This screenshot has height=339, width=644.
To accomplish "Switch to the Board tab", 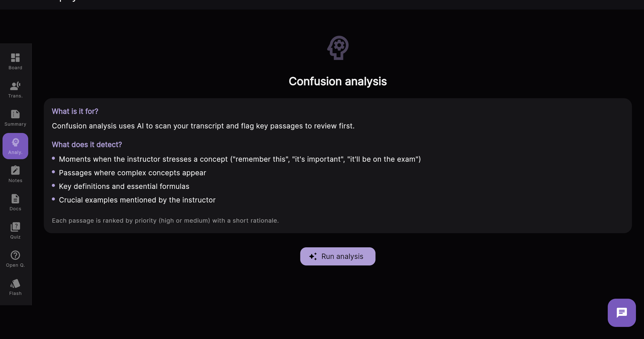I will tap(15, 61).
